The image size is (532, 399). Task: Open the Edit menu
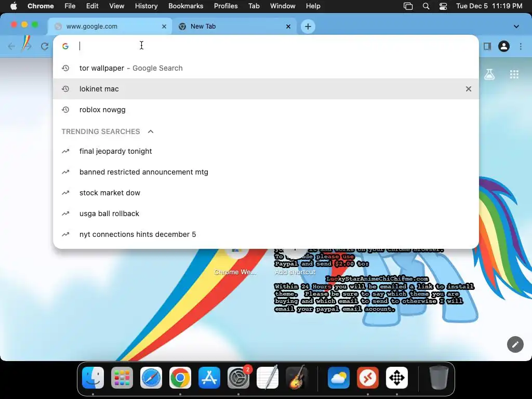click(x=92, y=6)
